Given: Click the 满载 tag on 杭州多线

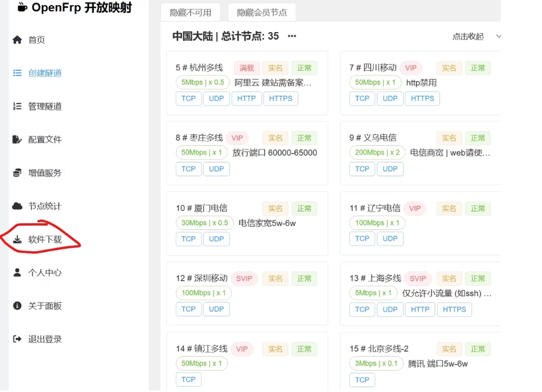Looking at the screenshot, I should 247,68.
